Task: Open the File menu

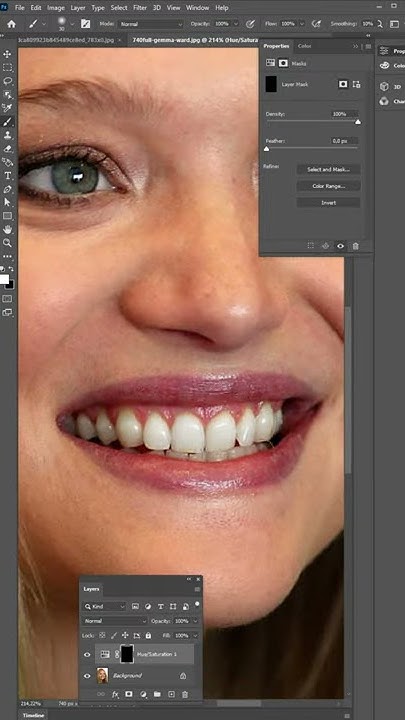Action: pos(20,8)
